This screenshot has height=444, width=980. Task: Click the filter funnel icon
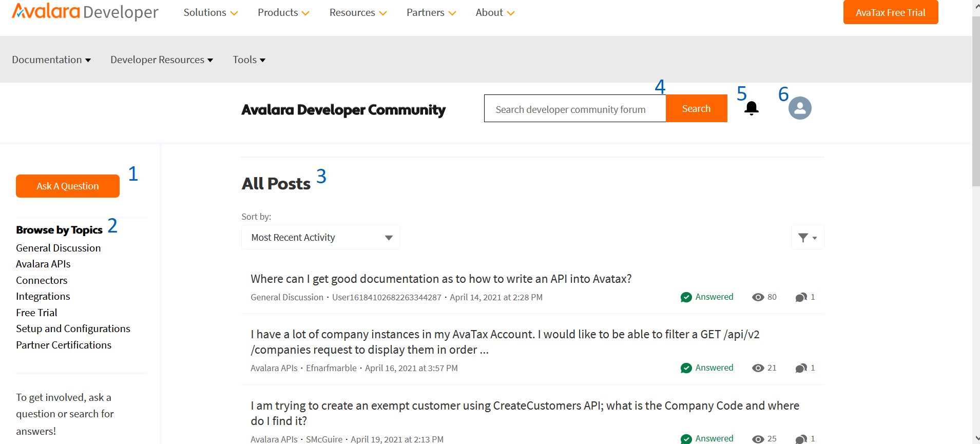[807, 238]
